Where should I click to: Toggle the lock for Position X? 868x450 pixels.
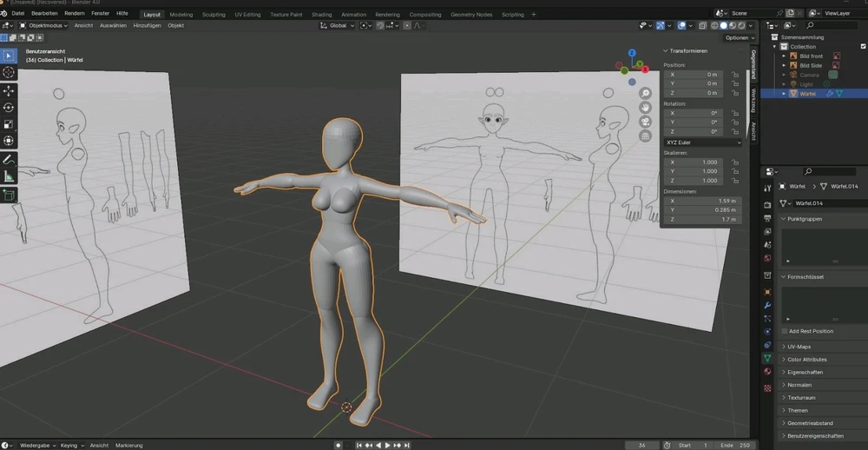click(x=735, y=75)
